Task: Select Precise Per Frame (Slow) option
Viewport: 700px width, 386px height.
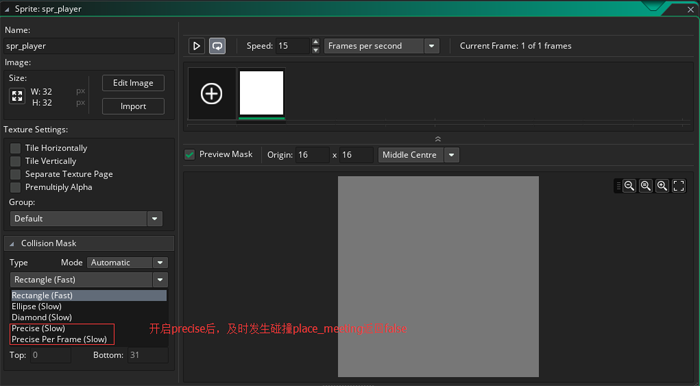Action: pyautogui.click(x=89, y=339)
